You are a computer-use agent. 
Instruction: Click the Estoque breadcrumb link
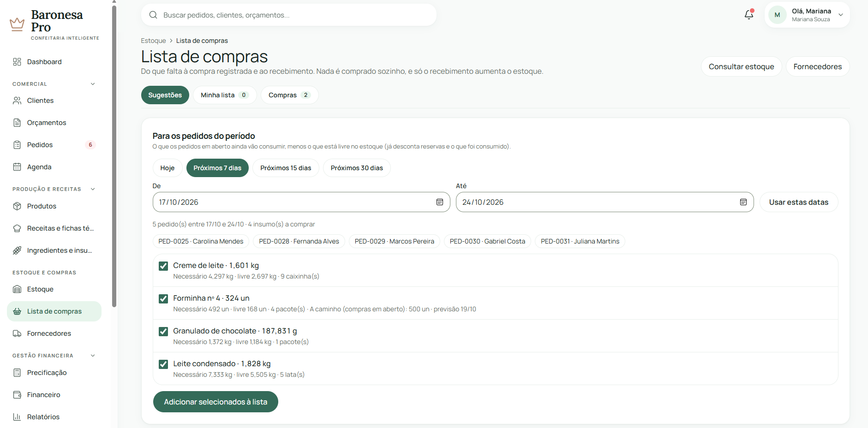tap(153, 41)
